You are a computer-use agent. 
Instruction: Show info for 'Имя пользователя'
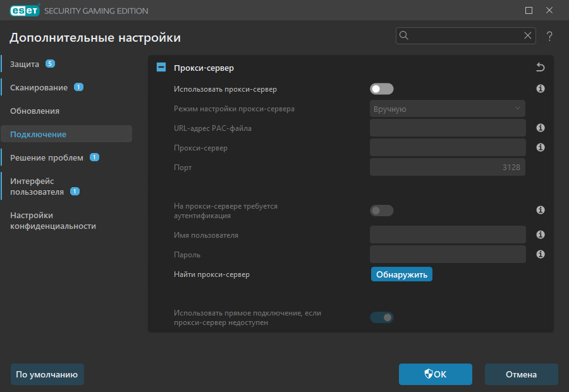pyautogui.click(x=541, y=235)
